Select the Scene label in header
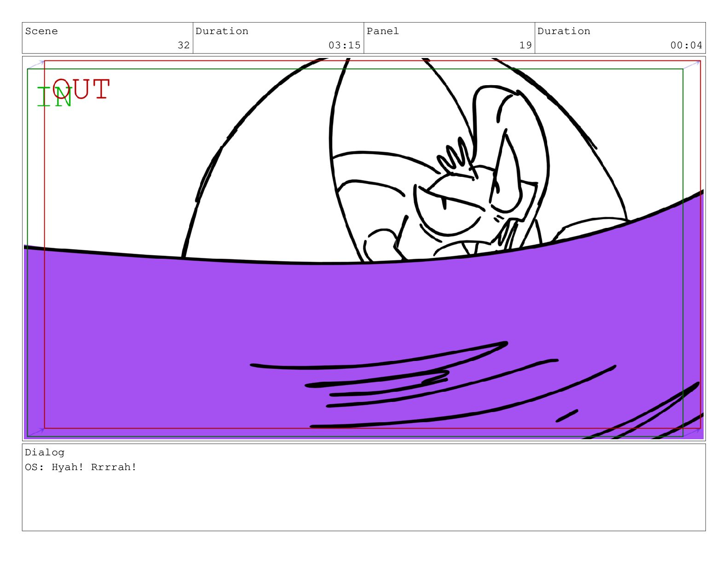728x564 pixels. [41, 31]
